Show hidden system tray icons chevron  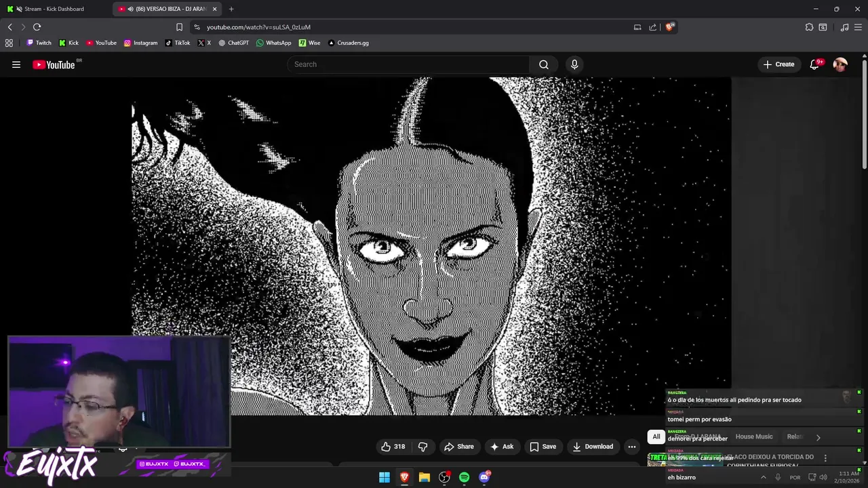[763, 477]
